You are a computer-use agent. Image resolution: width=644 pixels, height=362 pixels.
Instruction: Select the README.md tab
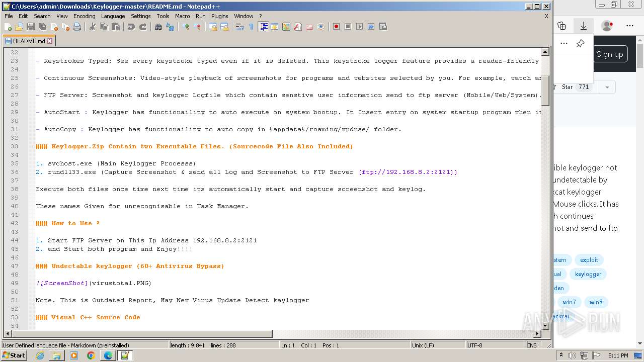pos(29,41)
